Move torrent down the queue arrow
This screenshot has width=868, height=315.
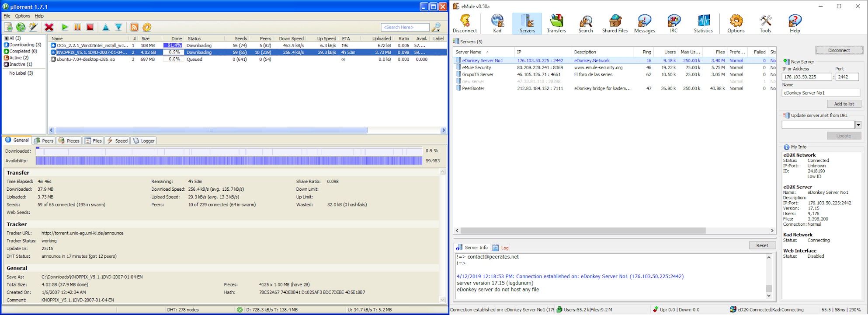[x=118, y=27]
